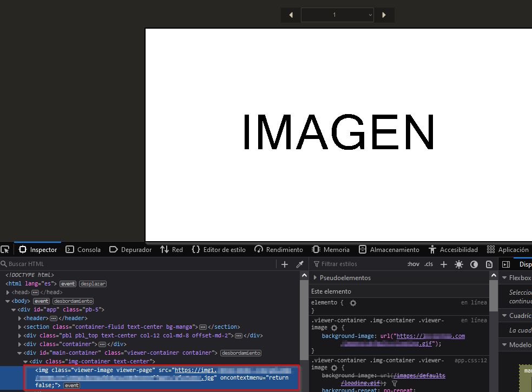This screenshot has width=532, height=392.
Task: Switch to the Consola tab
Action: [83, 249]
